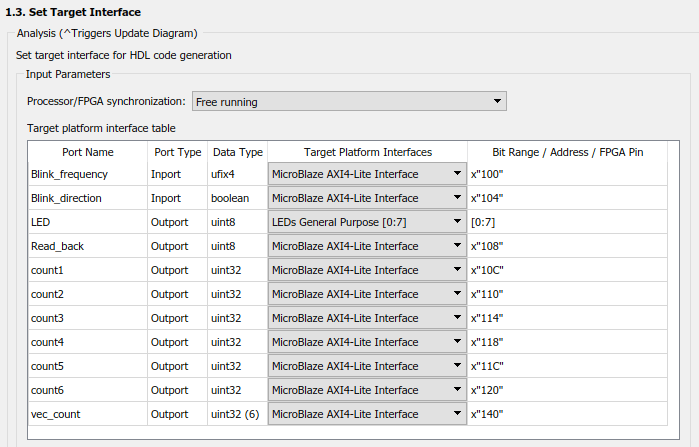Open interface dropdown for Blink_frequency row
Image resolution: width=699 pixels, height=447 pixels.
tap(366, 174)
